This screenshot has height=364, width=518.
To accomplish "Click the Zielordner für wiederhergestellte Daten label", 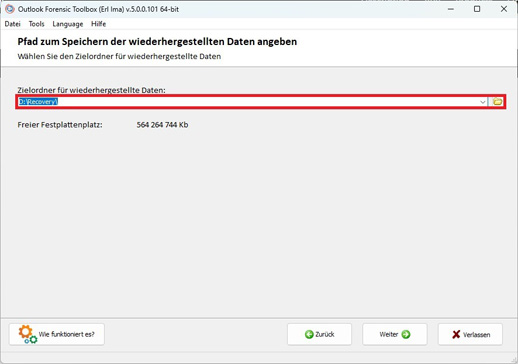I will 91,90.
